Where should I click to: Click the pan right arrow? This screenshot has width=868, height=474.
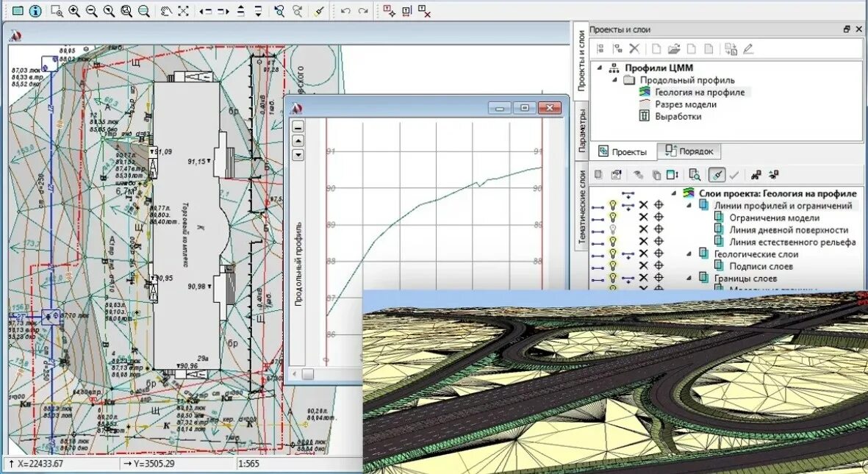coord(223,10)
